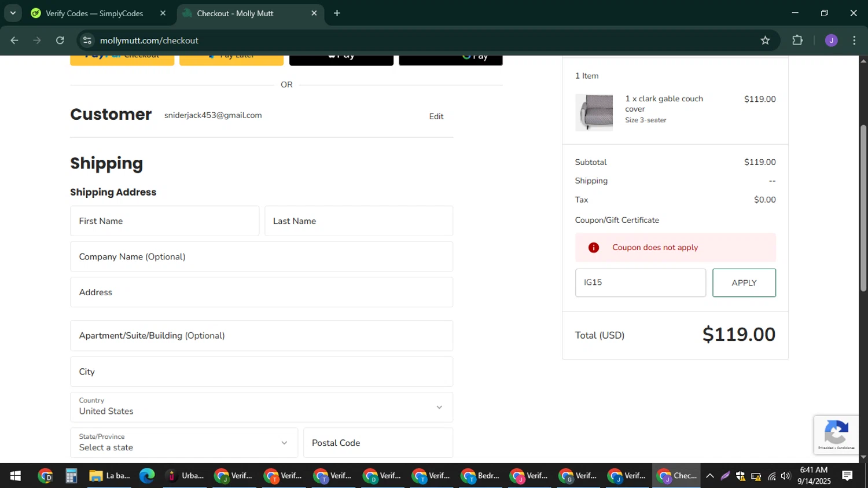Click the 'Coupon does not apply' message
868x488 pixels.
[x=655, y=247]
